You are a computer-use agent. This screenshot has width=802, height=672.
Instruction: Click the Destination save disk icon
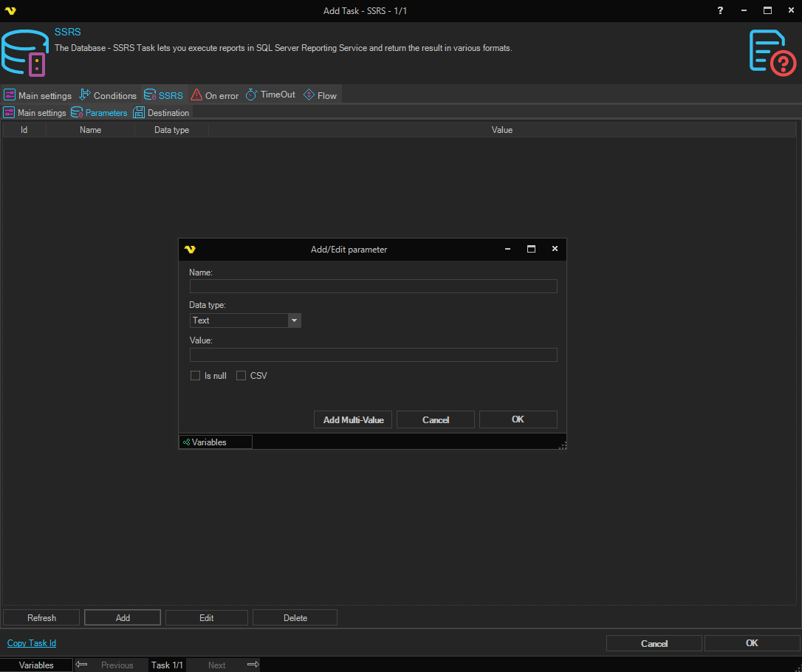click(139, 112)
